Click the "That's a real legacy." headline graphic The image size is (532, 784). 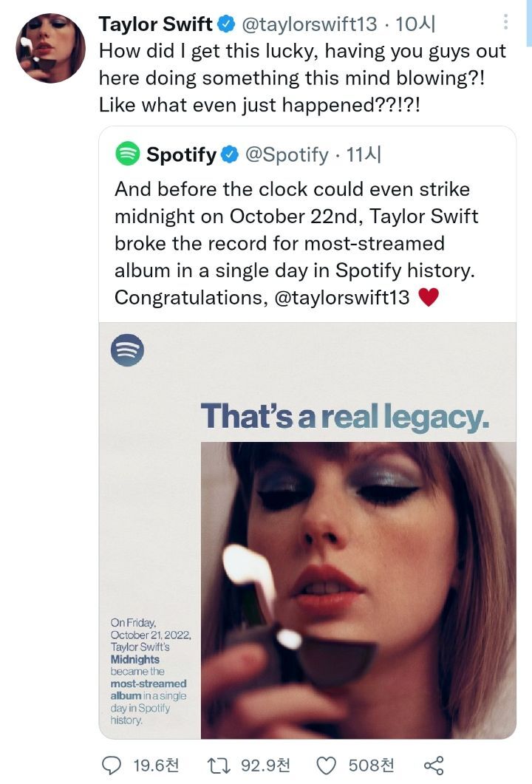tap(344, 416)
